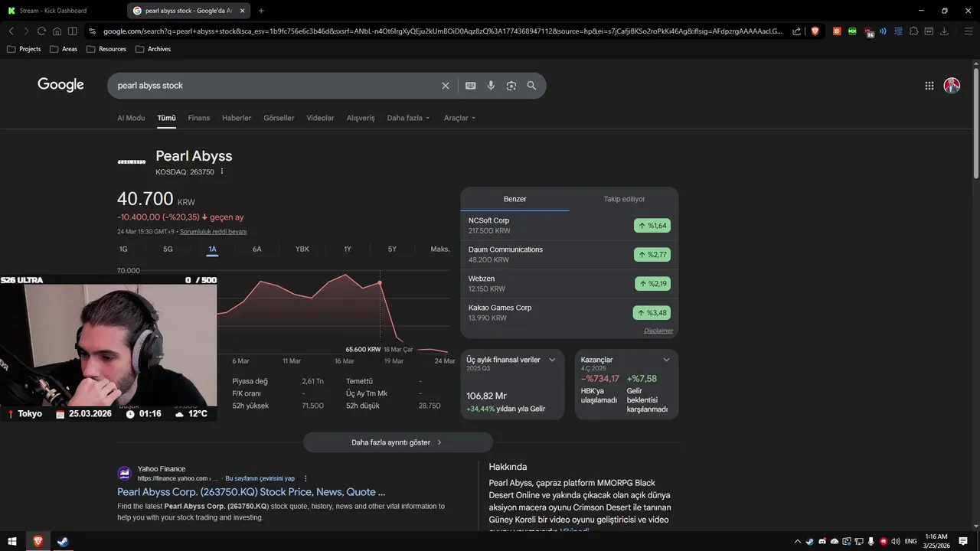Select the Maks. chart range

point(440,249)
